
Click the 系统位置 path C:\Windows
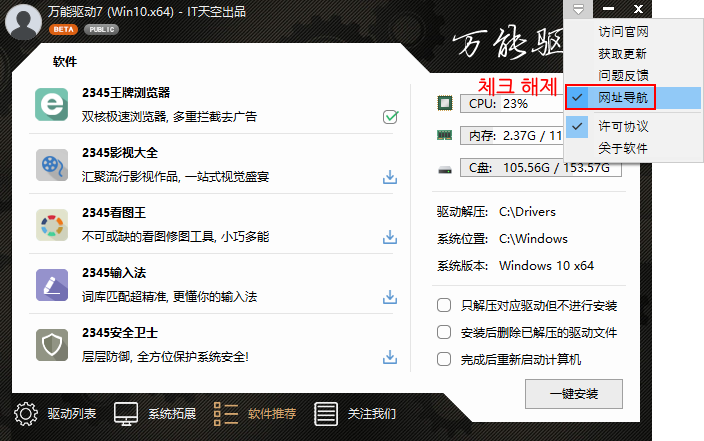533,239
